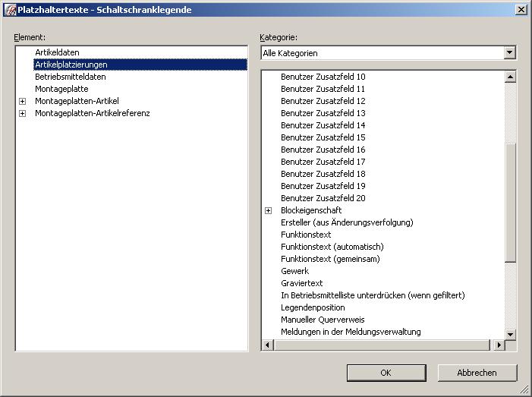Click the property list scroll-down arrow
Screen dimensions: 532x397
[510, 334]
